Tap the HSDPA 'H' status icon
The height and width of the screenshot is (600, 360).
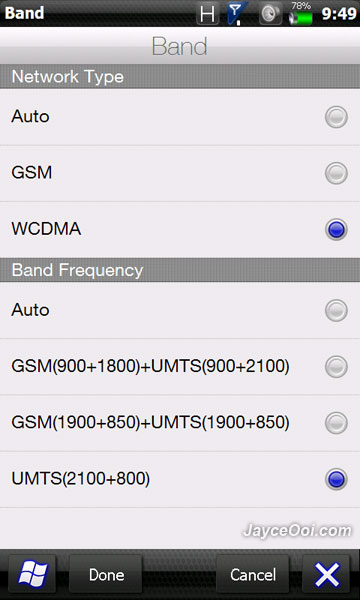[x=208, y=13]
